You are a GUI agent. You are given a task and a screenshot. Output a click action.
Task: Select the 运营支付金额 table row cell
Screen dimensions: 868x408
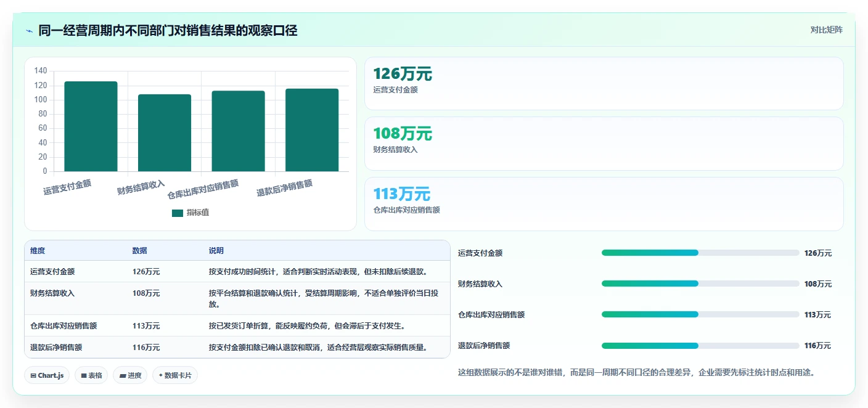tap(52, 272)
